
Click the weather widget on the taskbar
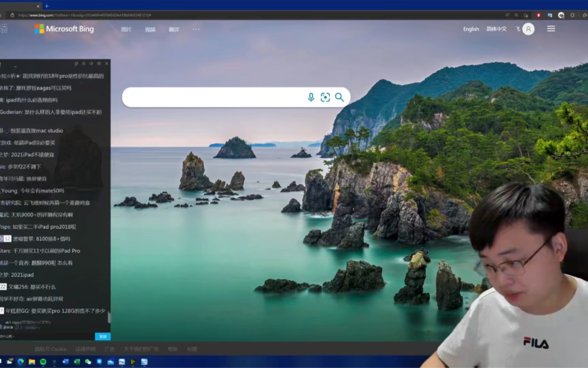pyautogui.click(x=10, y=361)
